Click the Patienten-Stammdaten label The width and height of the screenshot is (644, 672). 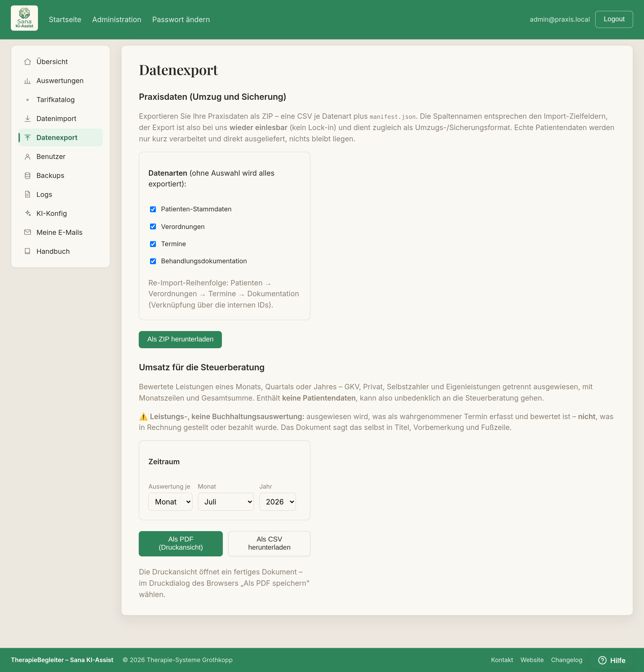point(196,209)
